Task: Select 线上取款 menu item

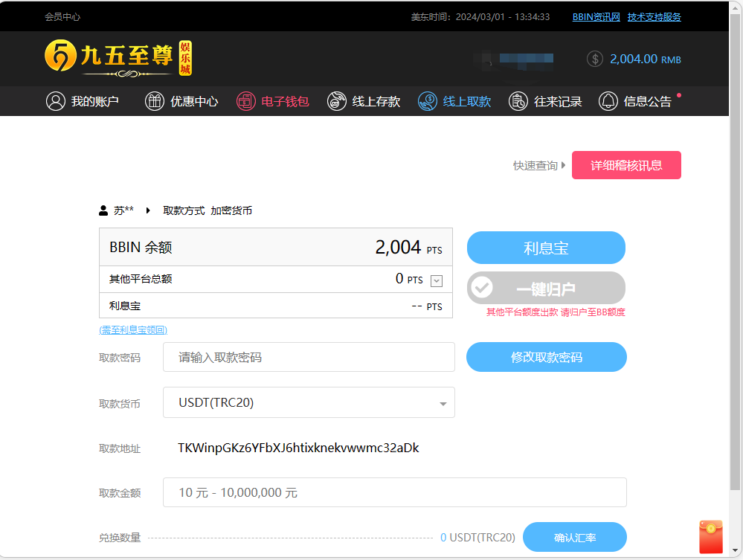Action: pyautogui.click(x=454, y=101)
